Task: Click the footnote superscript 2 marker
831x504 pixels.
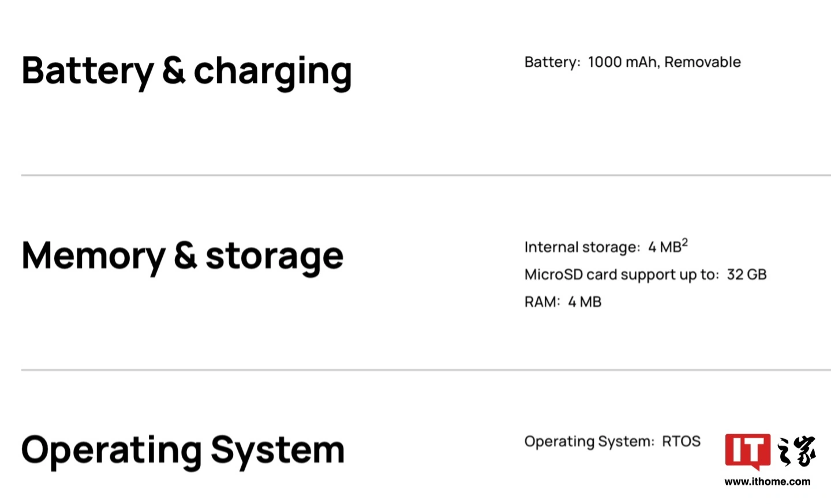Action: tap(685, 242)
